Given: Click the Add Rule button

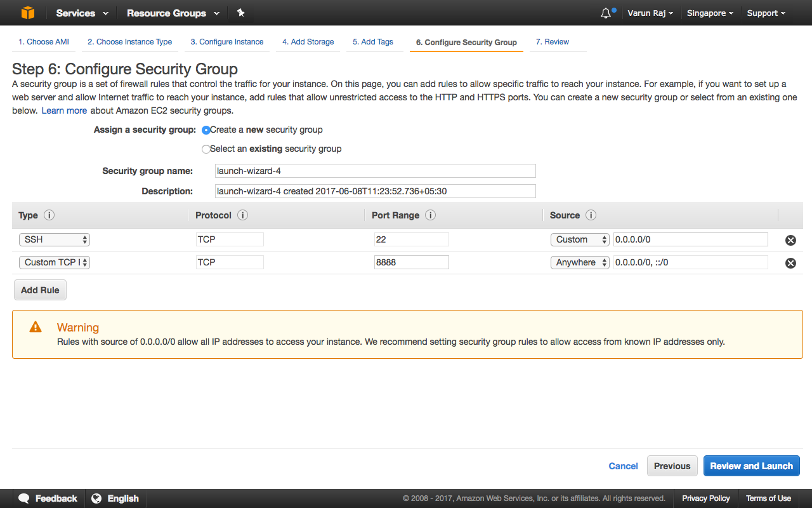Looking at the screenshot, I should [40, 290].
